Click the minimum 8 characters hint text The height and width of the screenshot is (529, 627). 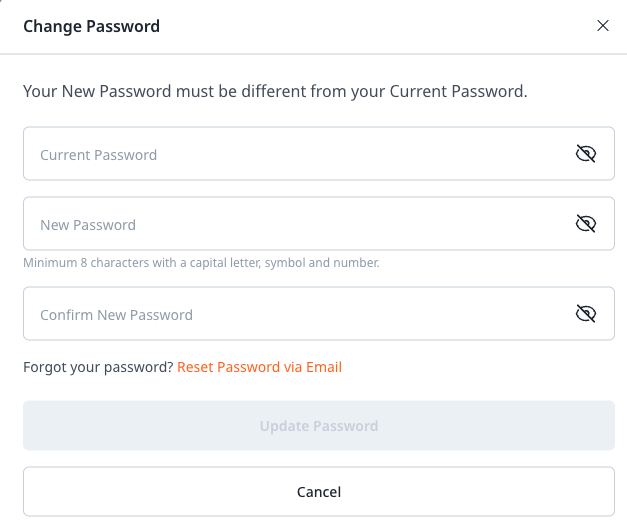pyautogui.click(x=201, y=263)
